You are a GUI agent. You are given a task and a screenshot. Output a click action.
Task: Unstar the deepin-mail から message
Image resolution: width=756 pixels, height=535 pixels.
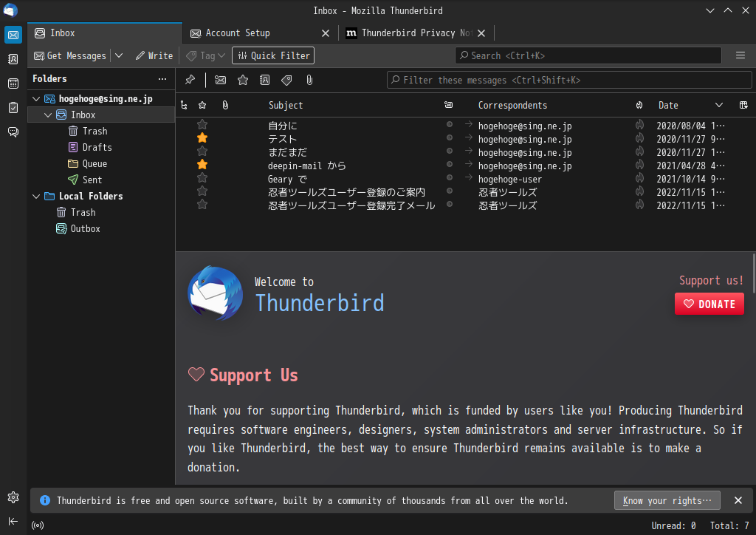point(202,165)
